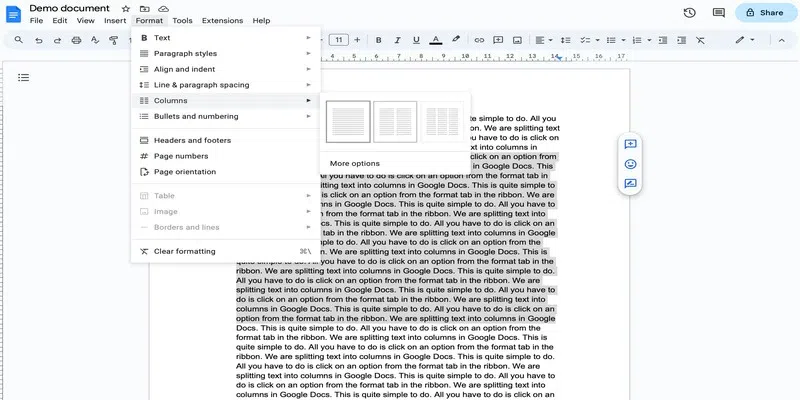Collapse the toolbar with chevron up
This screenshot has height=400, width=800.
click(x=782, y=40)
